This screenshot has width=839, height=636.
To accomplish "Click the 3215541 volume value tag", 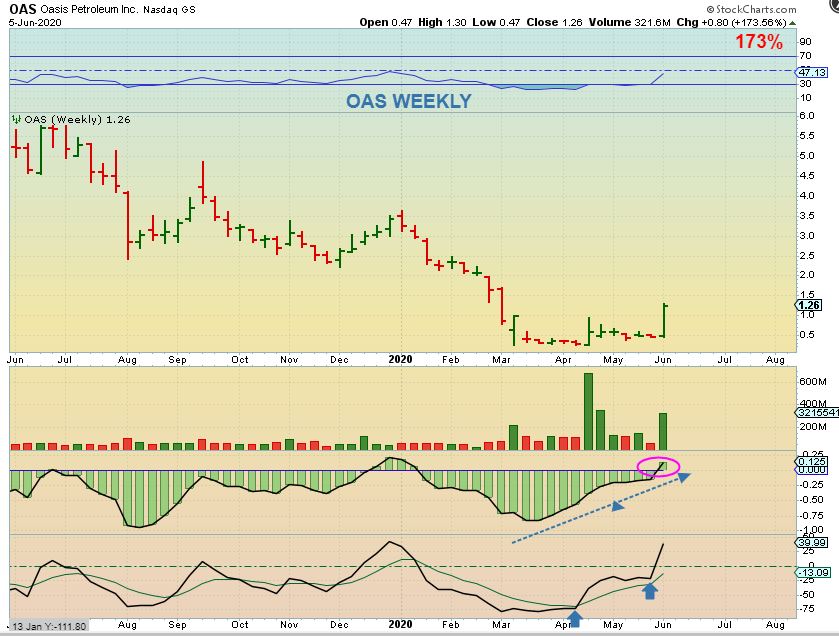I will point(817,412).
